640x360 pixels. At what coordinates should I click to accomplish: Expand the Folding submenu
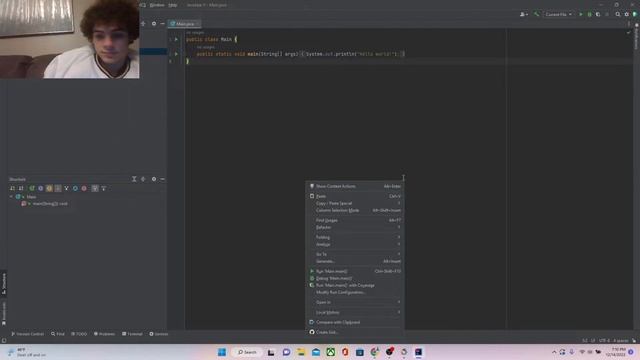coord(355,237)
